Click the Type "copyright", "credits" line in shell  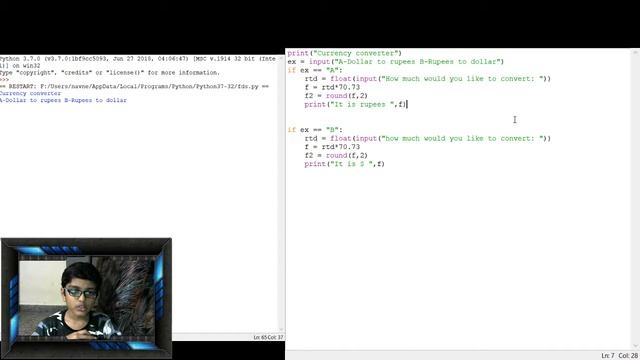pos(110,73)
